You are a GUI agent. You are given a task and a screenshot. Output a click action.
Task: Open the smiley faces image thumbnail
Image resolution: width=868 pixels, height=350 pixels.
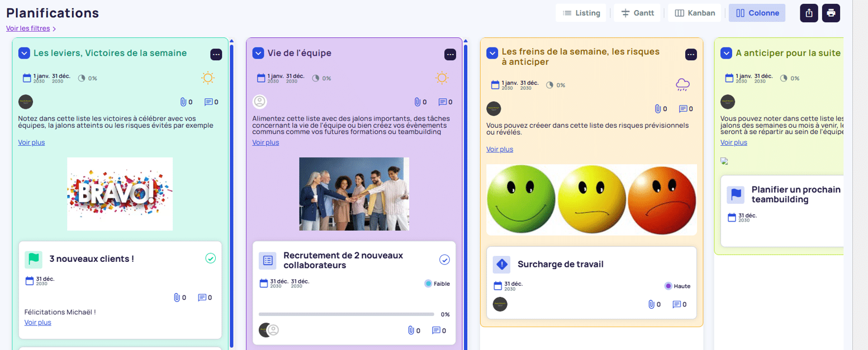tap(591, 200)
